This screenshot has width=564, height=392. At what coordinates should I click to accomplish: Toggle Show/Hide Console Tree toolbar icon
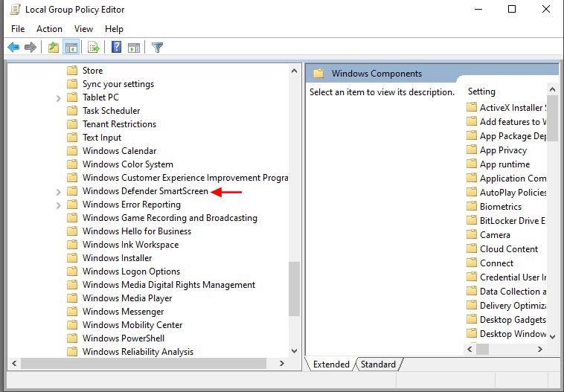click(x=71, y=47)
